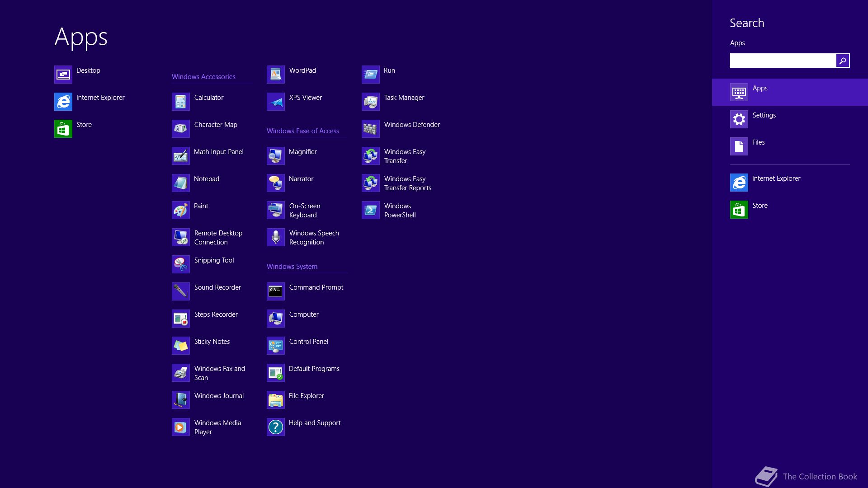Open the Computer icon
The image size is (868, 488).
point(276,319)
